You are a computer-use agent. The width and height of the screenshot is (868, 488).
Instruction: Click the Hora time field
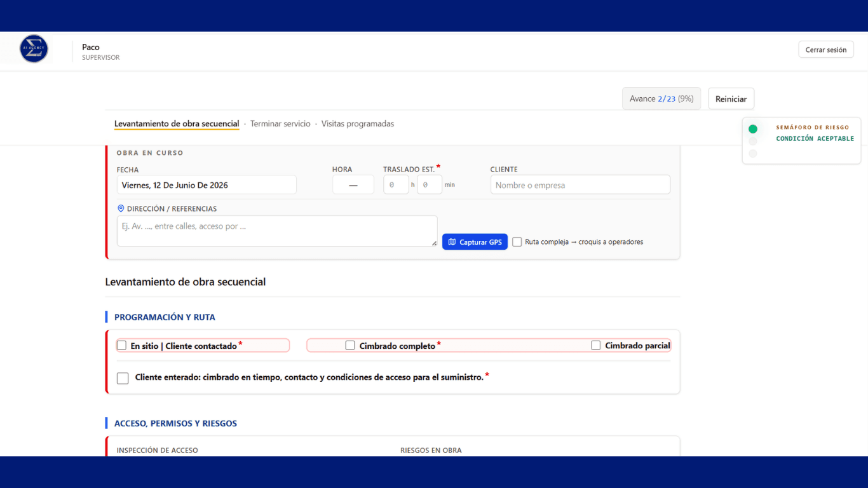tap(353, 185)
